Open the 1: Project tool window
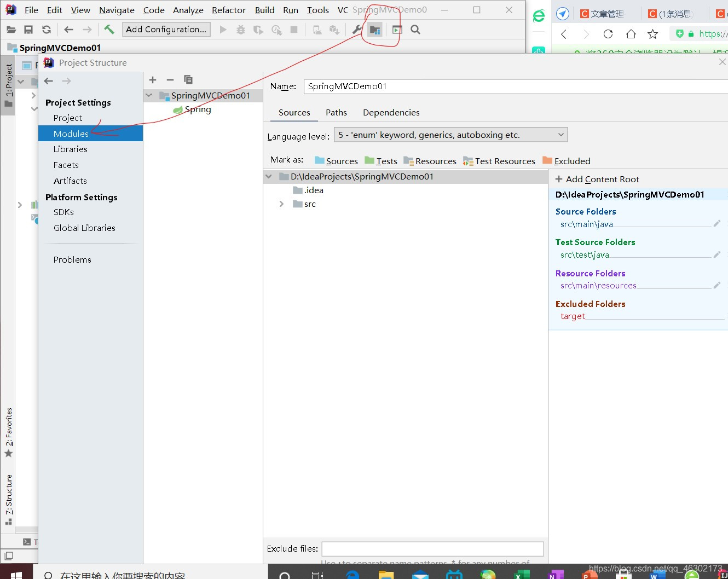Viewport: 728px width, 579px height. [8, 86]
